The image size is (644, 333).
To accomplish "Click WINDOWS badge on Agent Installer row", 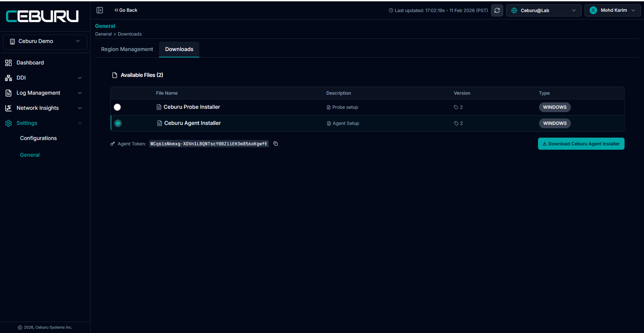I will click(555, 123).
